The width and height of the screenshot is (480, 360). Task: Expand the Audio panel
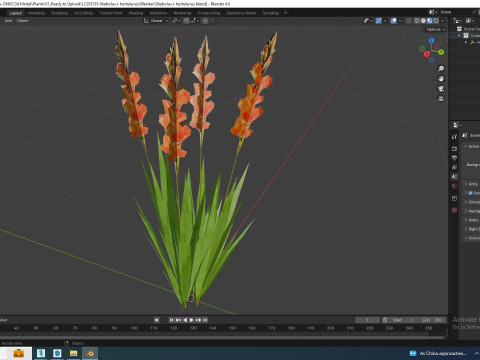[x=466, y=220]
